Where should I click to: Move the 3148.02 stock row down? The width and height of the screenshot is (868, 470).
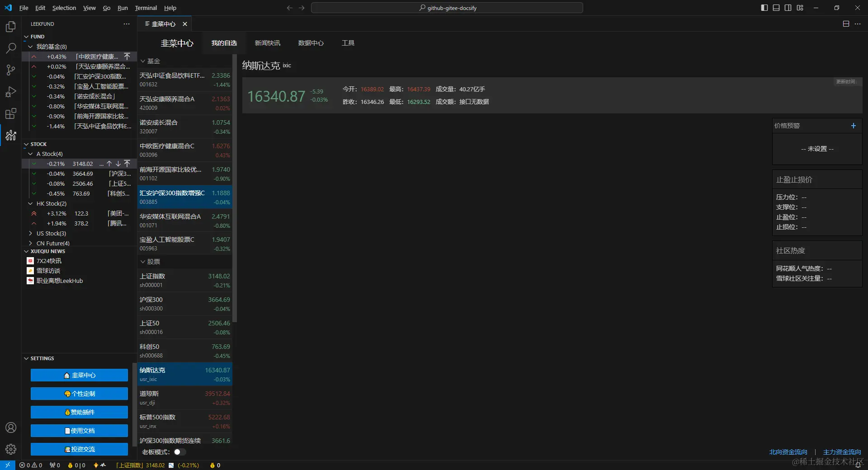pos(118,164)
